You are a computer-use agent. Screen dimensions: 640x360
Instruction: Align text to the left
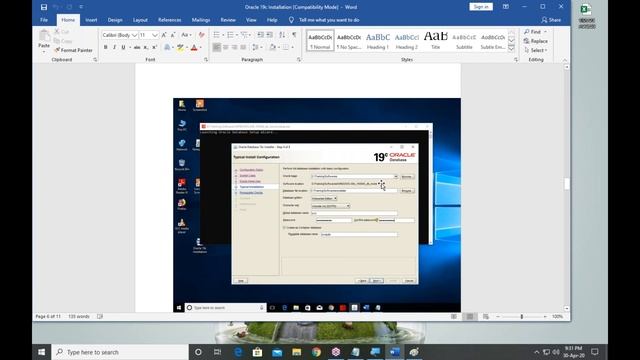click(x=217, y=47)
